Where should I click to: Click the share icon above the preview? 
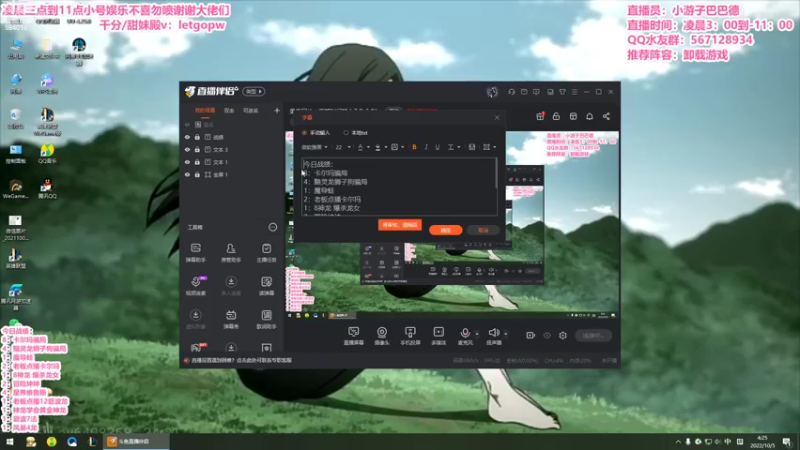coord(606,116)
